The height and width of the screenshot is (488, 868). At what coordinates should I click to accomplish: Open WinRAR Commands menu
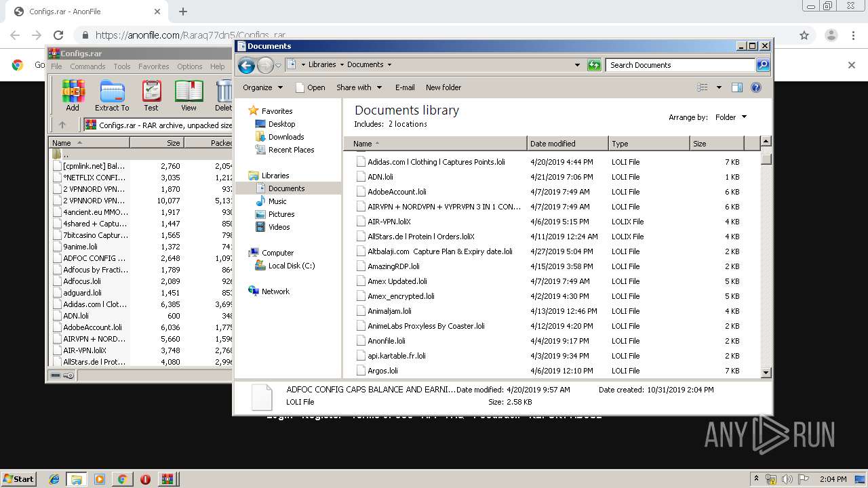pos(87,66)
